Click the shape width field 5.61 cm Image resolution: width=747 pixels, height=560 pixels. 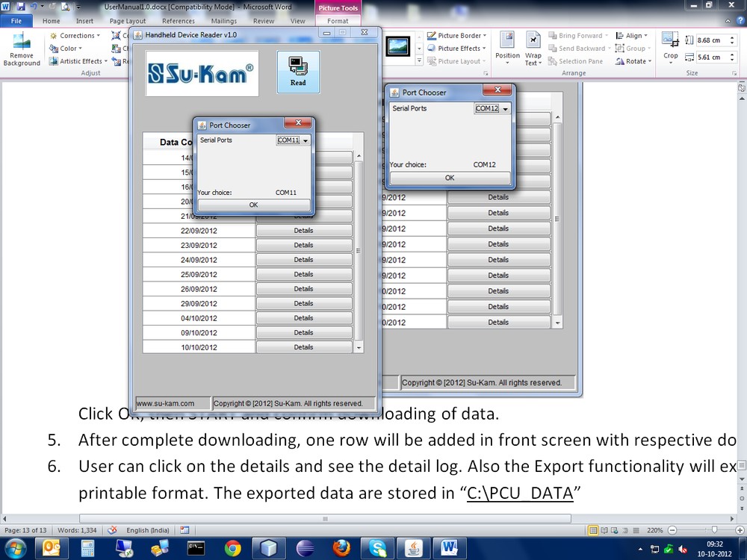(711, 57)
